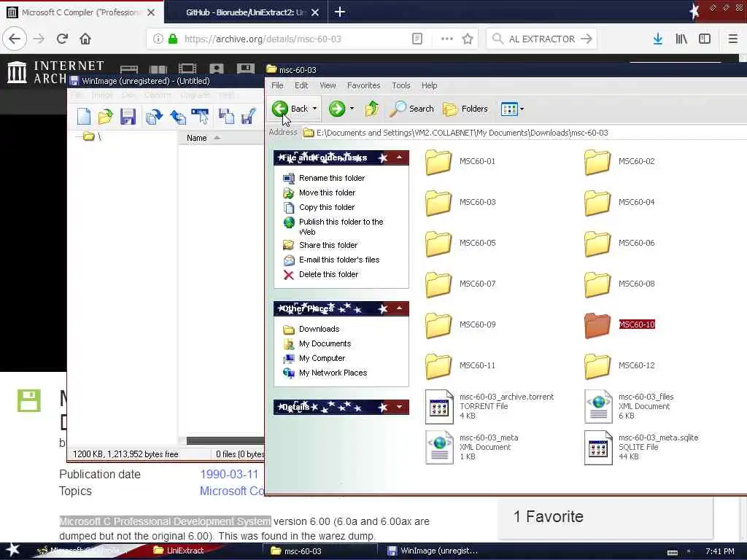Open the File menu in Explorer
This screenshot has height=560, width=747.
277,86
